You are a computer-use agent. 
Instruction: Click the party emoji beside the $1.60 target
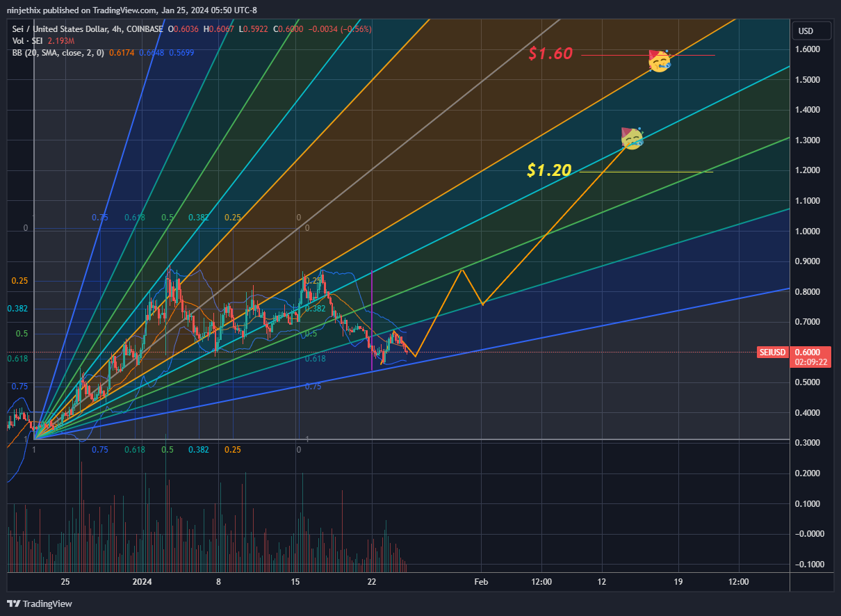click(659, 61)
